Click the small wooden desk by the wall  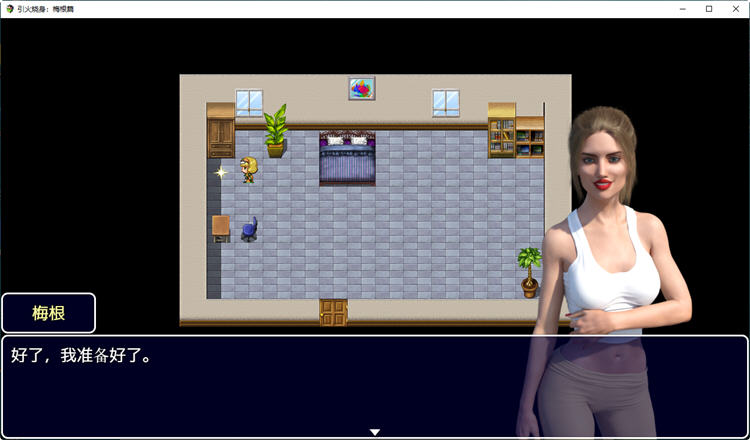221,227
